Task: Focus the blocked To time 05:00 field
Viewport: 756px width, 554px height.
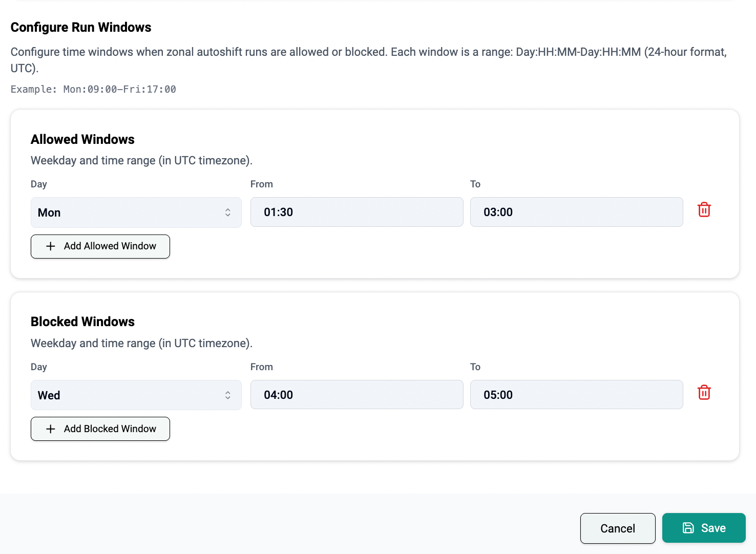Action: (x=576, y=395)
